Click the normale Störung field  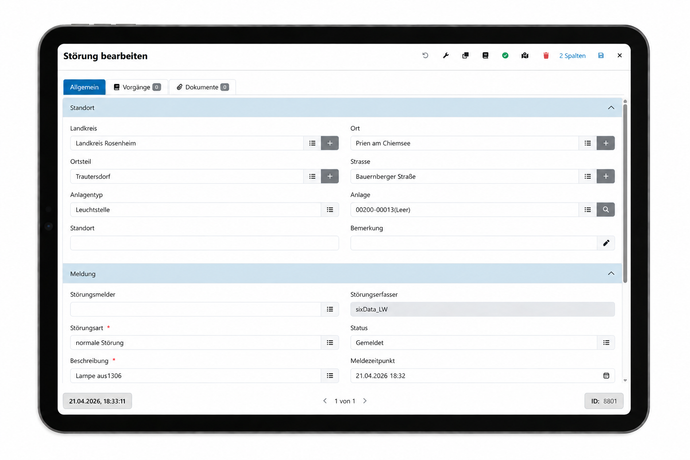pos(195,342)
